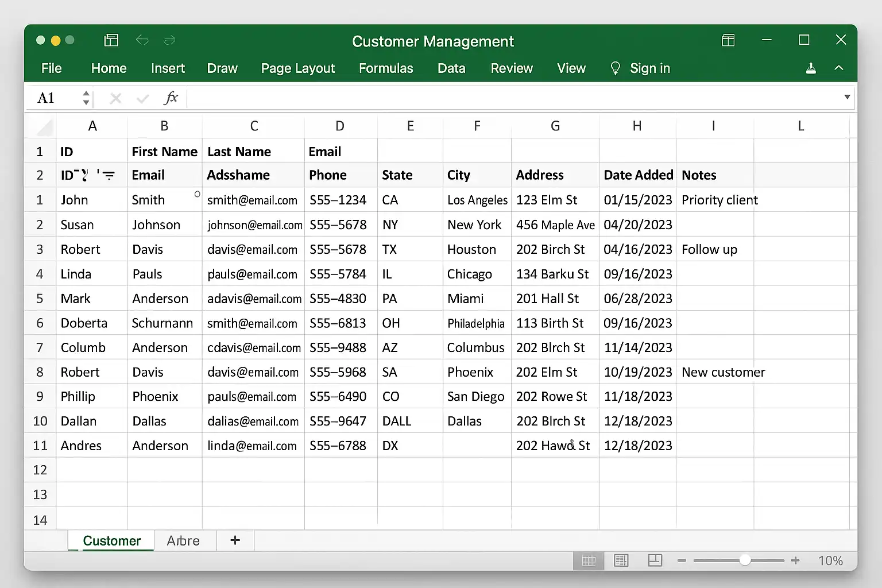The height and width of the screenshot is (588, 882).
Task: Confirm formula entry with the checkmark icon
Action: [142, 98]
